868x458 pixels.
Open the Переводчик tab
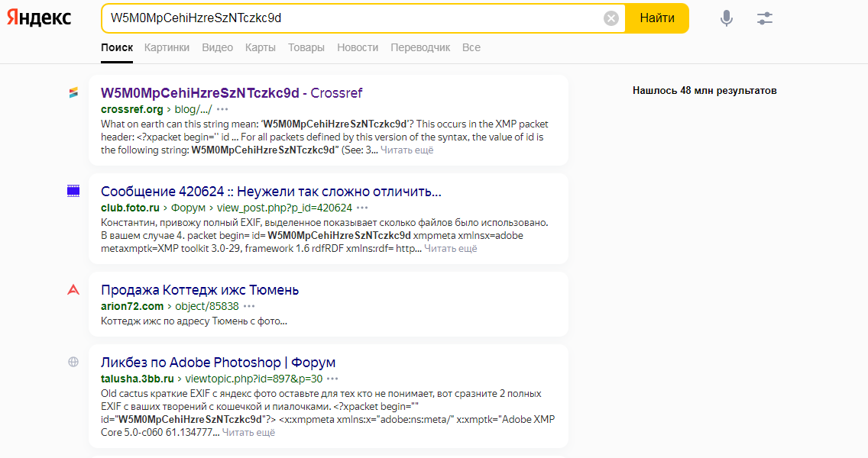pos(420,47)
